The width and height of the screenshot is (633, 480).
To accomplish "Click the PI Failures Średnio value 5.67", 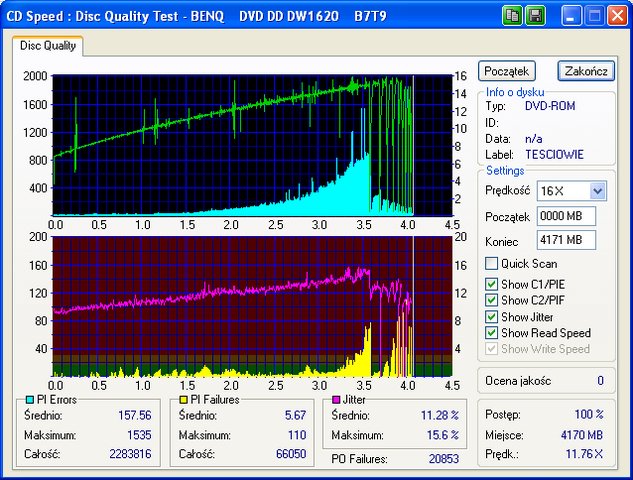I will [295, 415].
